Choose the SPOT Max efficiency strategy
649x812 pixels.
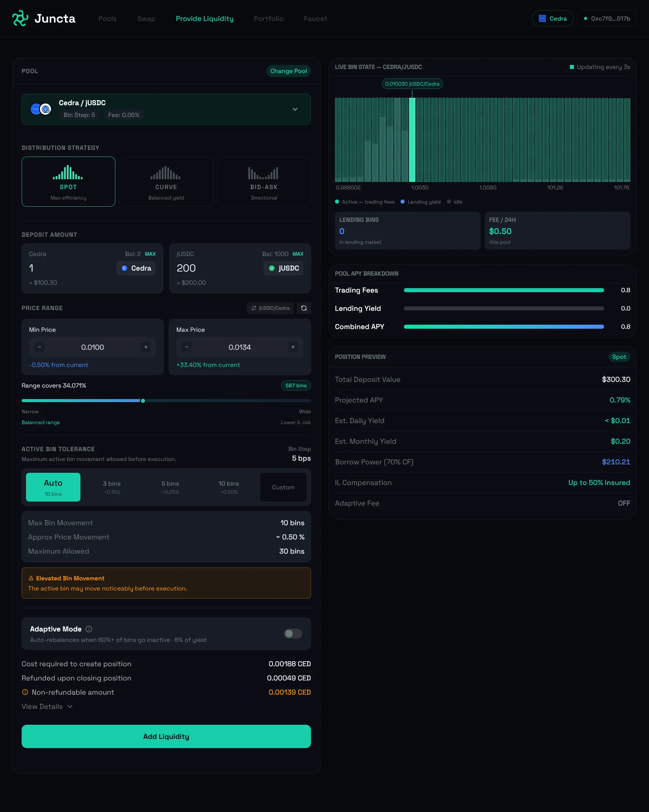tap(69, 182)
